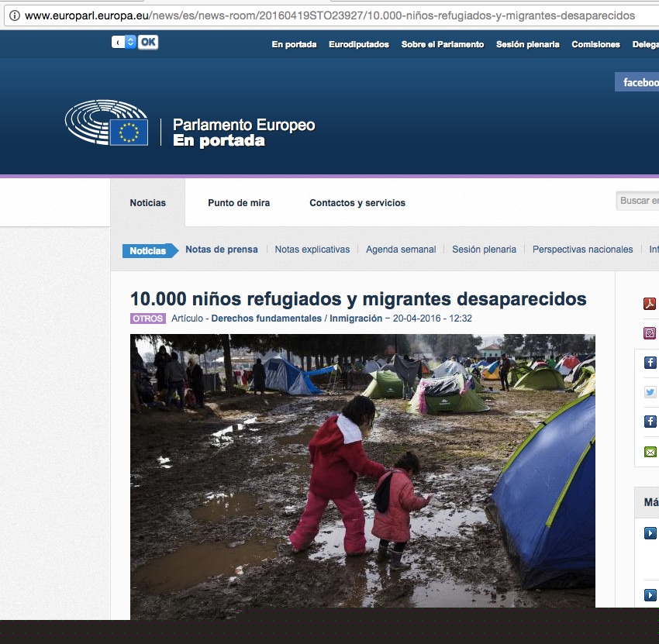Image resolution: width=659 pixels, height=644 pixels.
Task: Click the blue Noticias sub-tab
Action: (x=150, y=251)
